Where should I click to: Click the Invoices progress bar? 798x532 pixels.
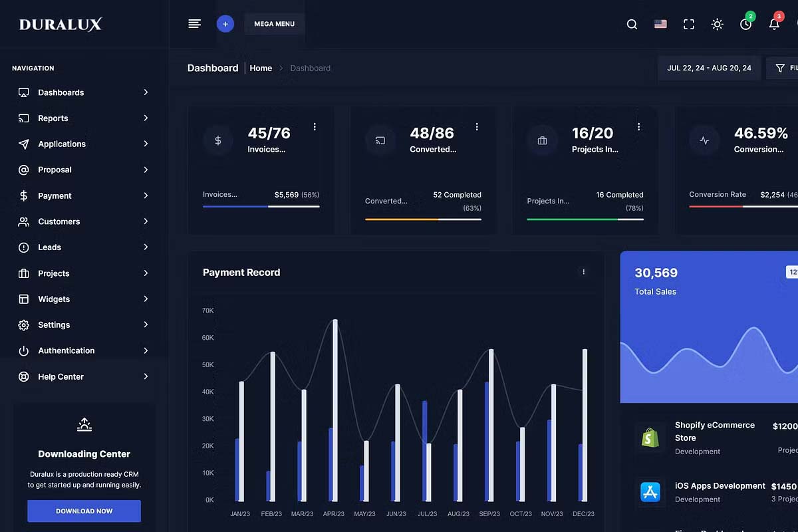(x=261, y=206)
